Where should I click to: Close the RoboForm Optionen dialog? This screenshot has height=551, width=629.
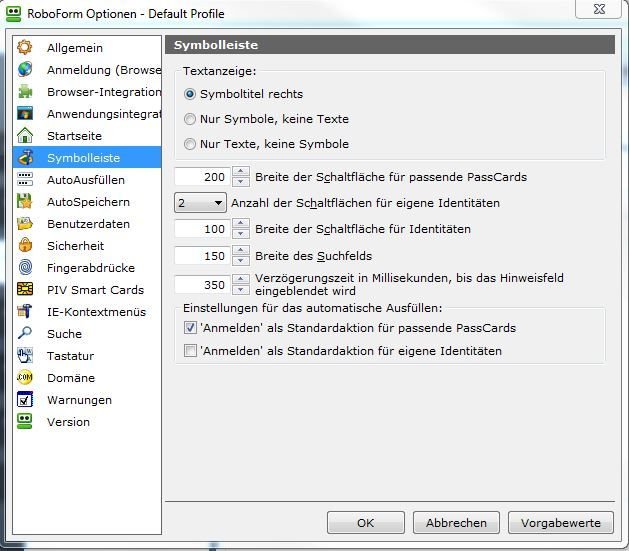(599, 9)
